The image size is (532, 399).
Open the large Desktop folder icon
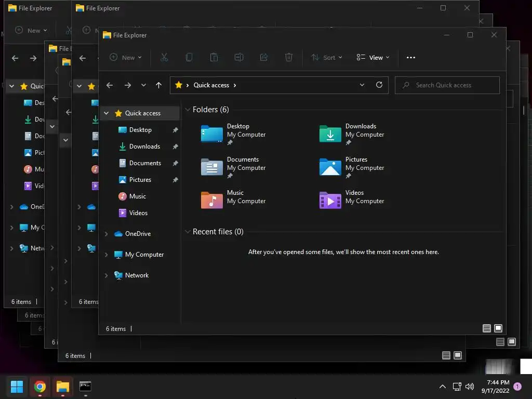(212, 134)
